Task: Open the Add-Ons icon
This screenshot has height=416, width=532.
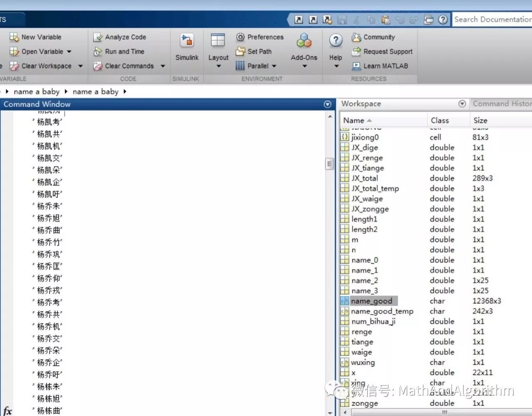Action: [304, 41]
